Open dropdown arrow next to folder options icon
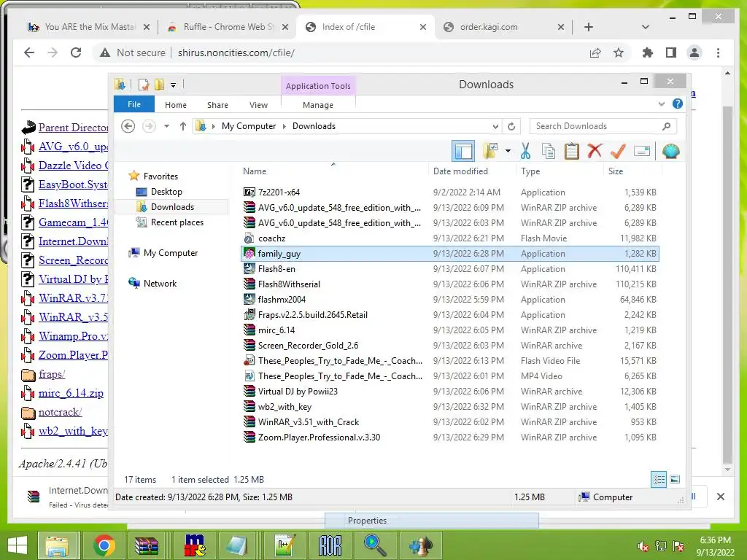Screen dimensions: 747x560 [508, 152]
